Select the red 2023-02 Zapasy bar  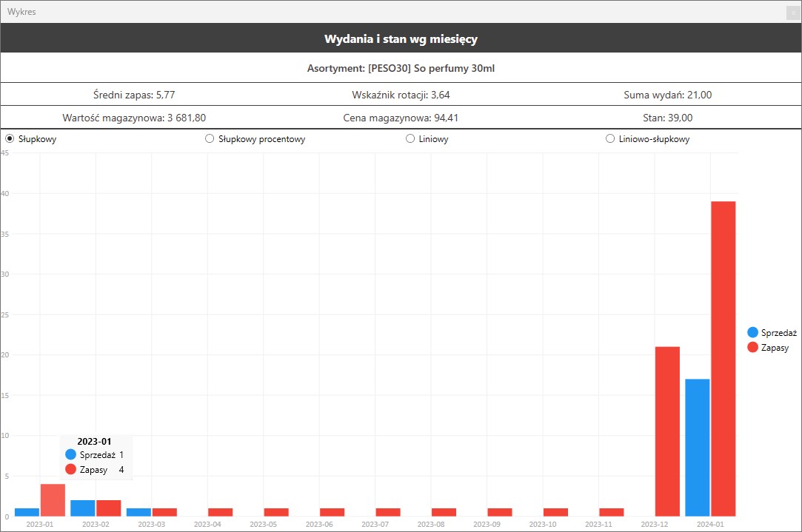click(x=108, y=508)
